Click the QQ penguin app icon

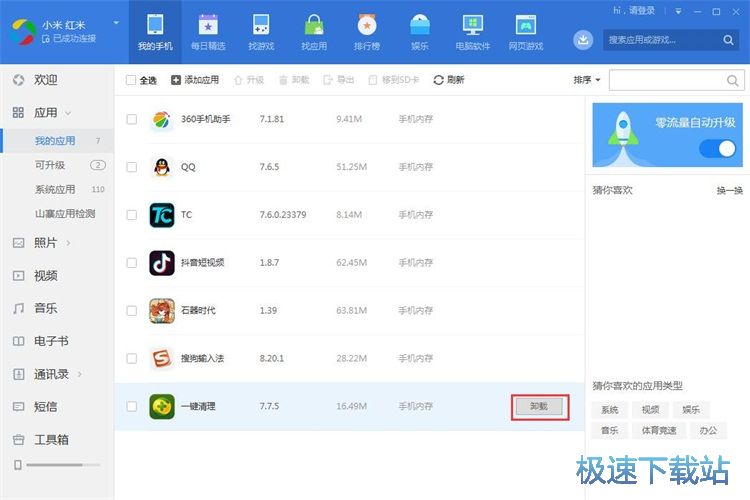(x=162, y=167)
